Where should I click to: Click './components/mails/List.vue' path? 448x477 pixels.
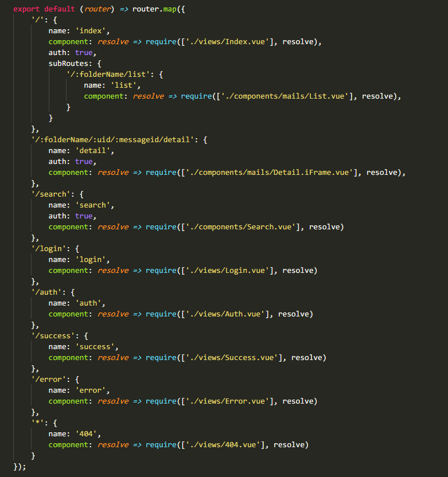tap(285, 96)
